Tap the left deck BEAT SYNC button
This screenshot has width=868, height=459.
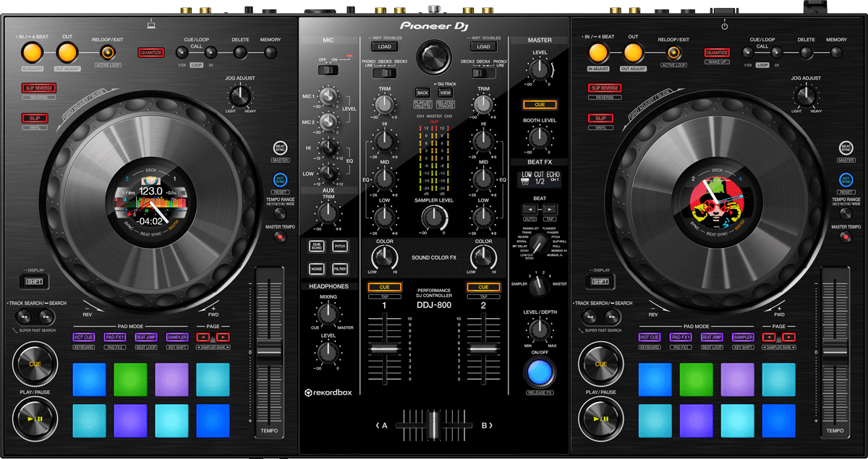(280, 147)
